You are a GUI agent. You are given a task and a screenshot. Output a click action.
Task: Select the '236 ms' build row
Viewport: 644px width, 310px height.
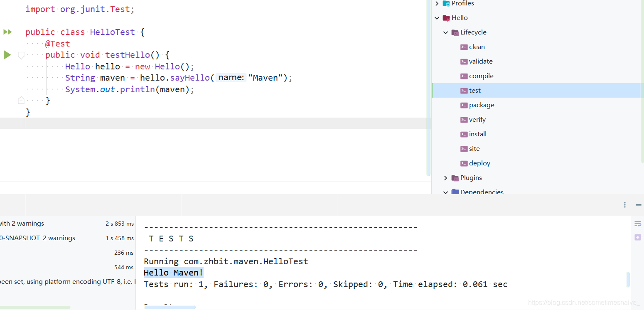[x=68, y=253]
